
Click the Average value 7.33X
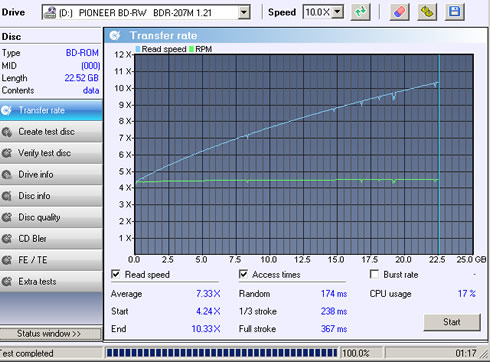[x=208, y=294]
